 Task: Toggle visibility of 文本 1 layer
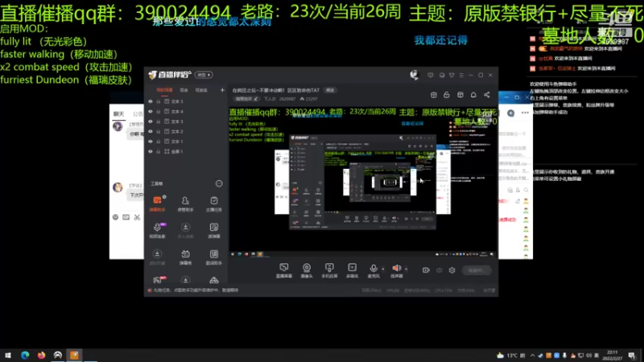[x=151, y=142]
